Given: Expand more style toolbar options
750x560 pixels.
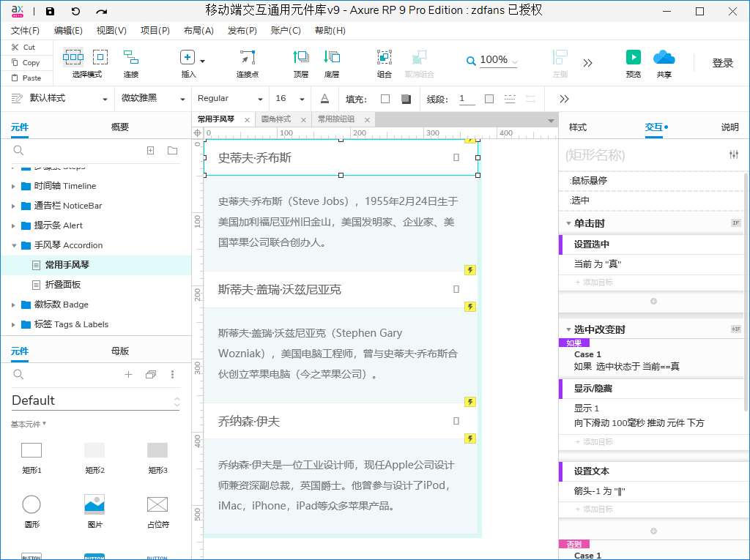Looking at the screenshot, I should click(x=565, y=99).
